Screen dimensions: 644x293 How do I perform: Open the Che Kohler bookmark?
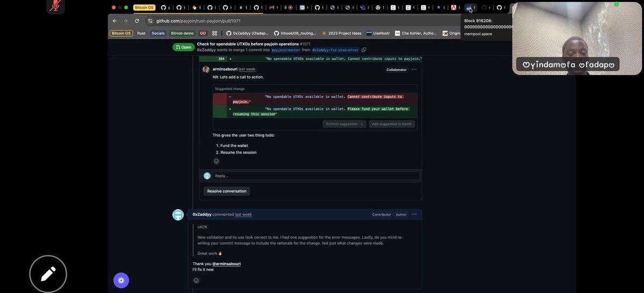[x=416, y=33]
